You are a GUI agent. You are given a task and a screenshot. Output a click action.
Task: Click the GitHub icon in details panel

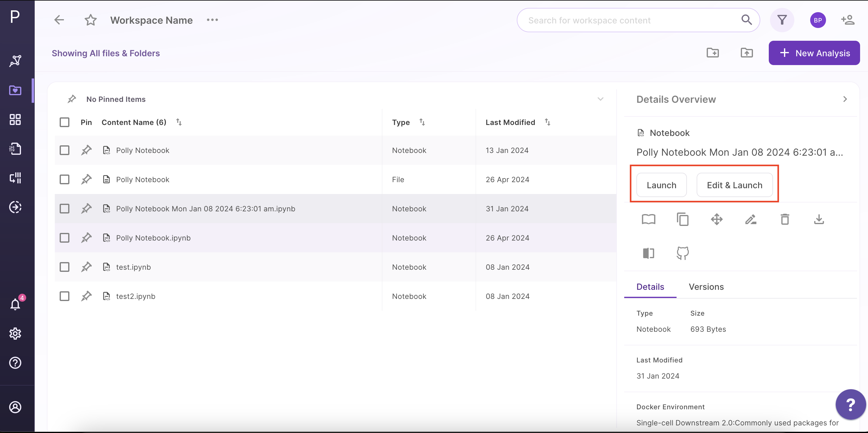(x=682, y=253)
